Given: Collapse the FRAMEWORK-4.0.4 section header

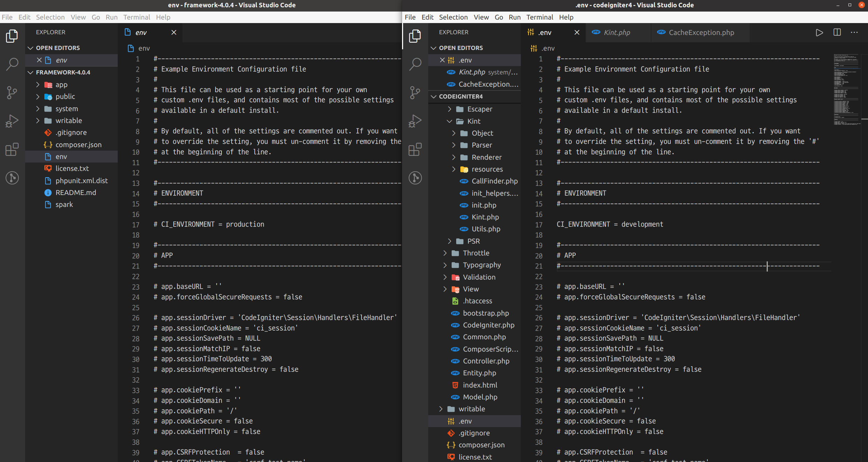Looking at the screenshot, I should [71, 72].
